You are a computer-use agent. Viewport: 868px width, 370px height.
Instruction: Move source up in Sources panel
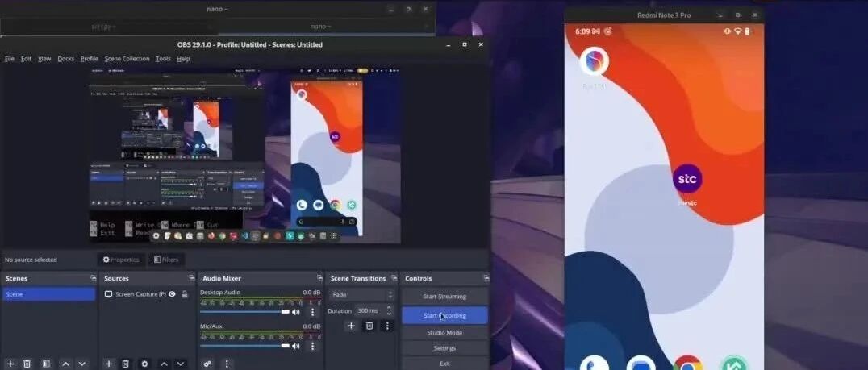pyautogui.click(x=164, y=364)
